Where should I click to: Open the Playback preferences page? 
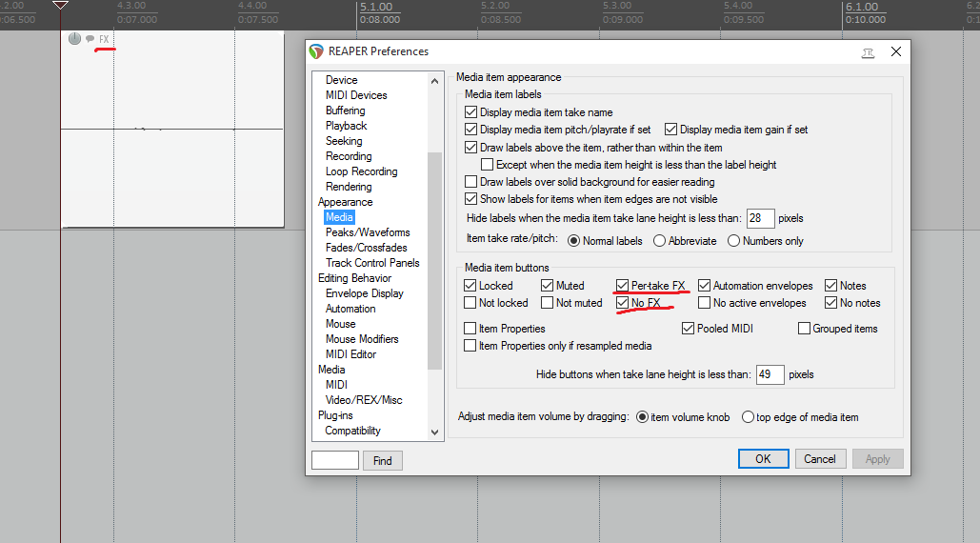pos(347,126)
